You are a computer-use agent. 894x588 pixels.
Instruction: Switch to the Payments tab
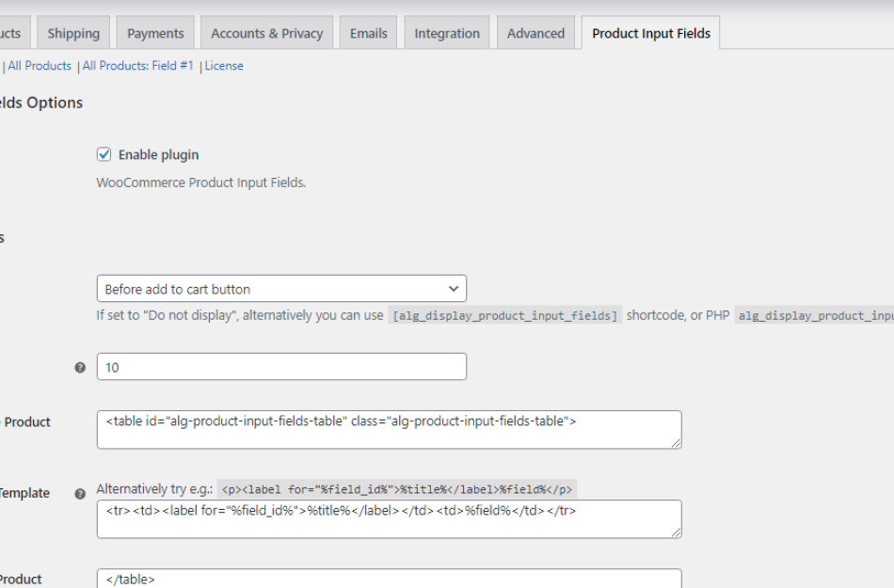[155, 31]
